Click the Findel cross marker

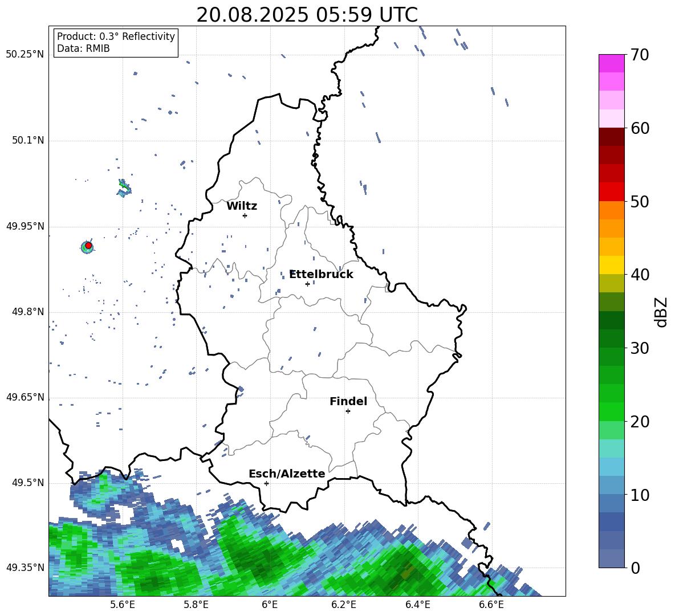[x=348, y=411]
